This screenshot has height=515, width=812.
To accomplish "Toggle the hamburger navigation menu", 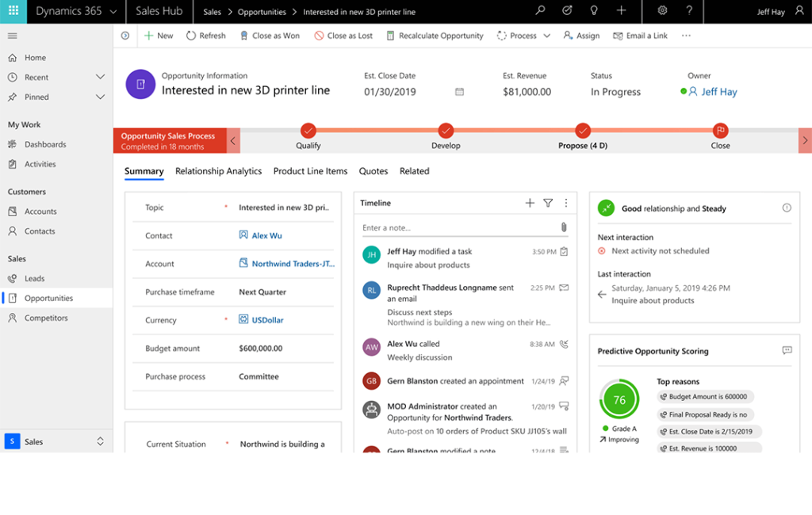I will pos(13,36).
